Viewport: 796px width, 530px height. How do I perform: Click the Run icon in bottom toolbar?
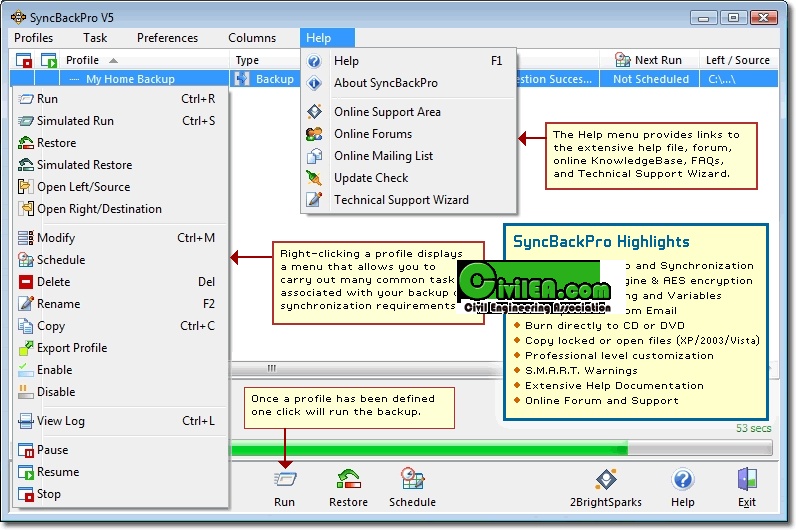pyautogui.click(x=285, y=479)
